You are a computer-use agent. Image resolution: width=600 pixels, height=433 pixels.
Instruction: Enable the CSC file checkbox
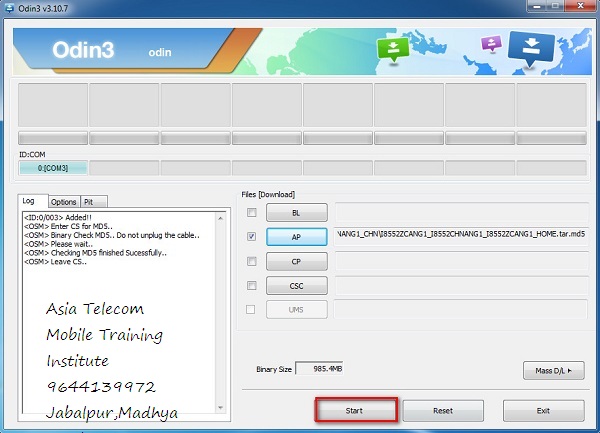click(251, 285)
